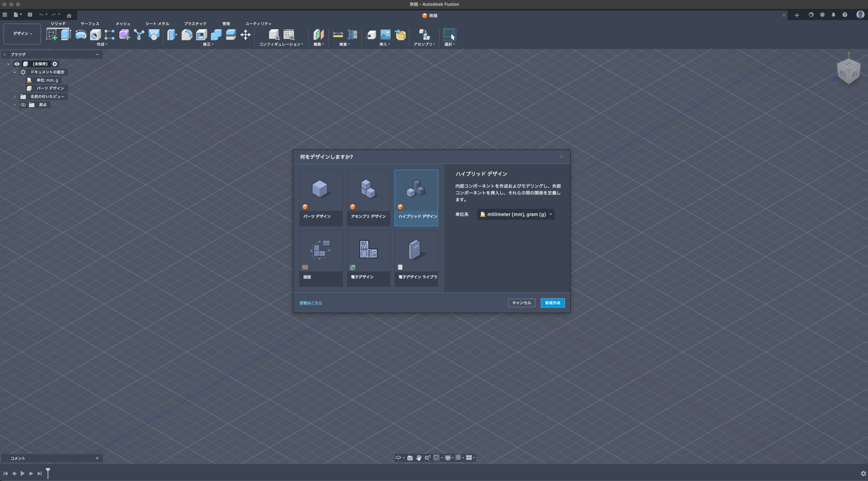Click the 新規作成 button

[552, 303]
